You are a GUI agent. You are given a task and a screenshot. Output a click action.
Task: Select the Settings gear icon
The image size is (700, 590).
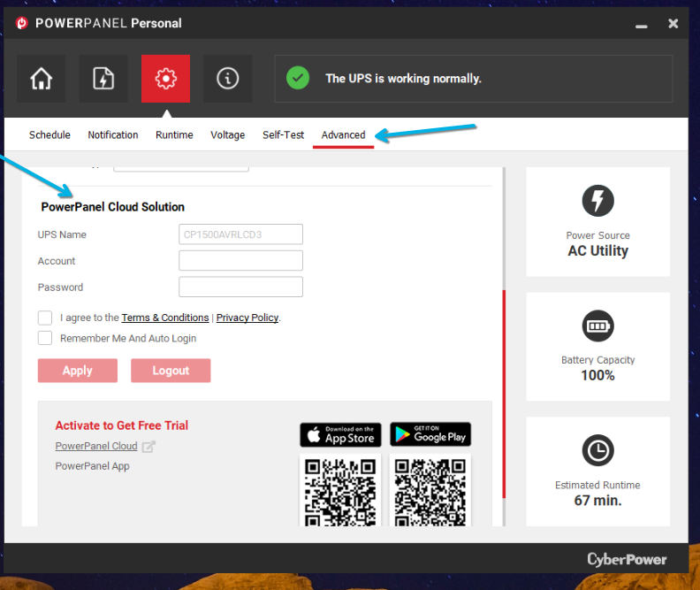pyautogui.click(x=165, y=79)
